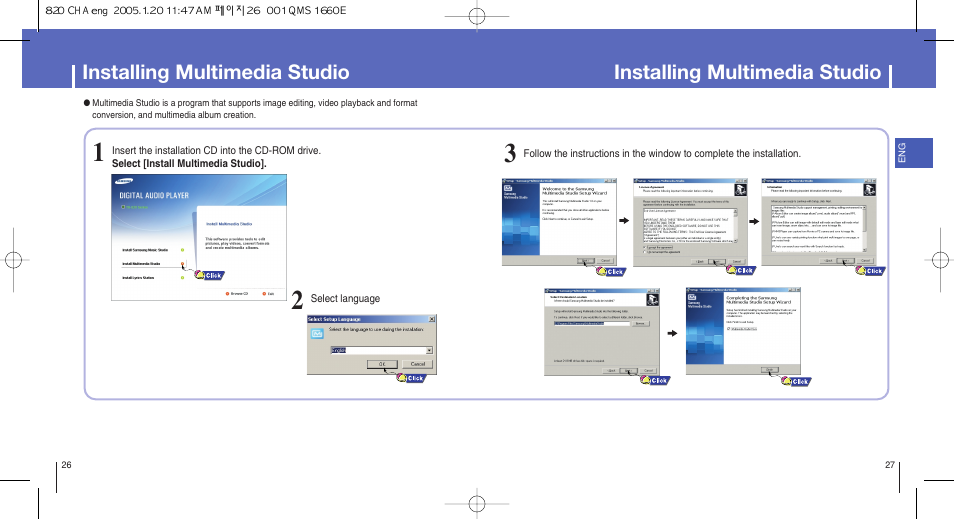The width and height of the screenshot is (954, 519).
Task: Click Back in destination location window
Action: click(611, 371)
